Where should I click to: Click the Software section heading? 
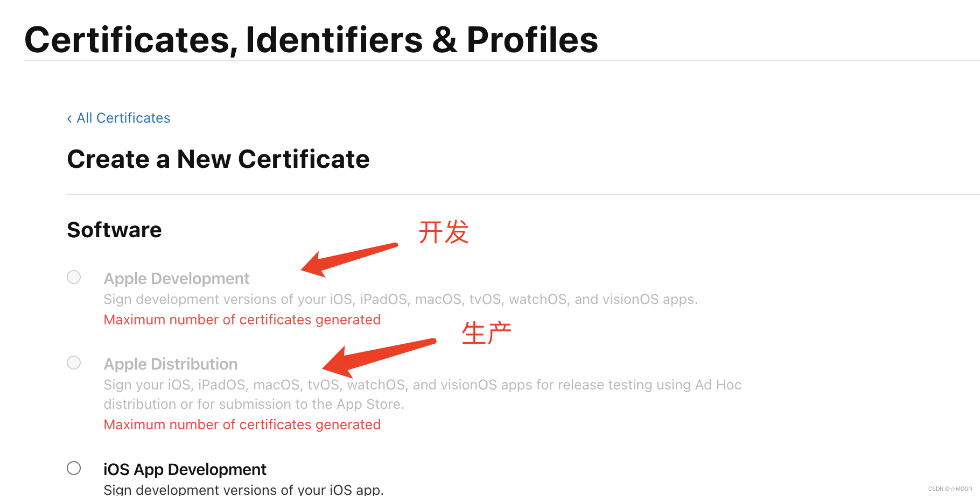(114, 230)
